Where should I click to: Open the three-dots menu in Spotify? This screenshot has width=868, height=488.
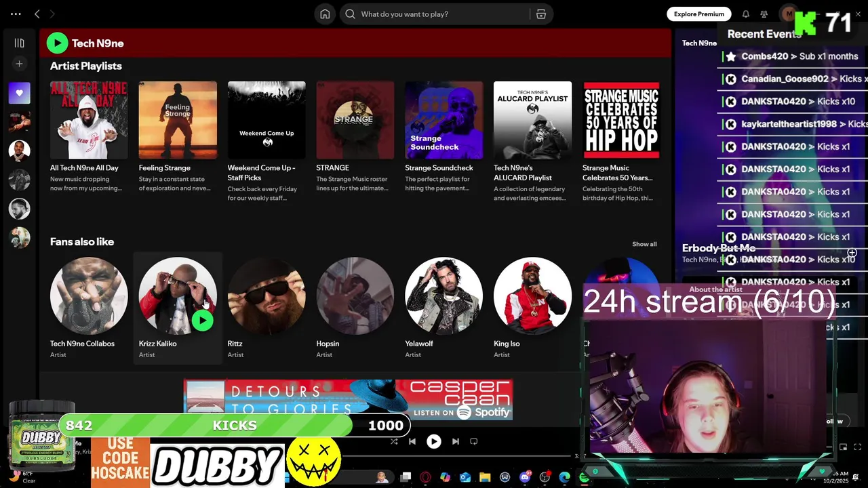tap(16, 14)
